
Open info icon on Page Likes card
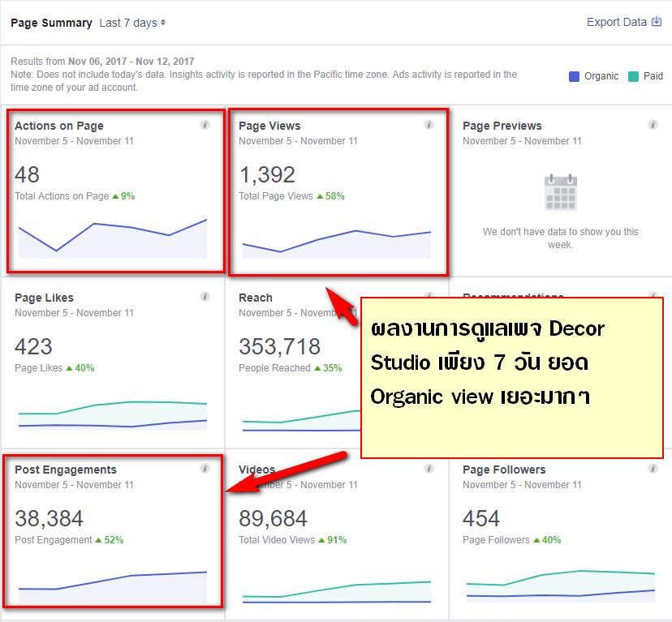click(x=205, y=297)
